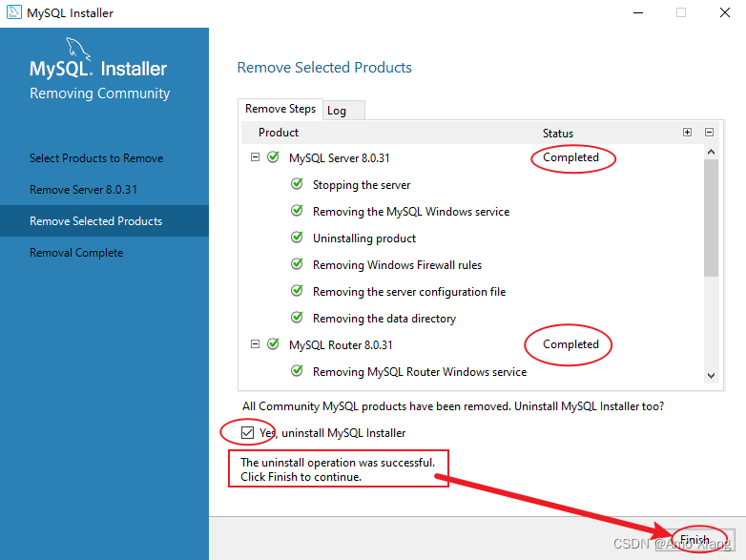Switch to the Log tab
The image size is (746, 560).
[x=343, y=111]
